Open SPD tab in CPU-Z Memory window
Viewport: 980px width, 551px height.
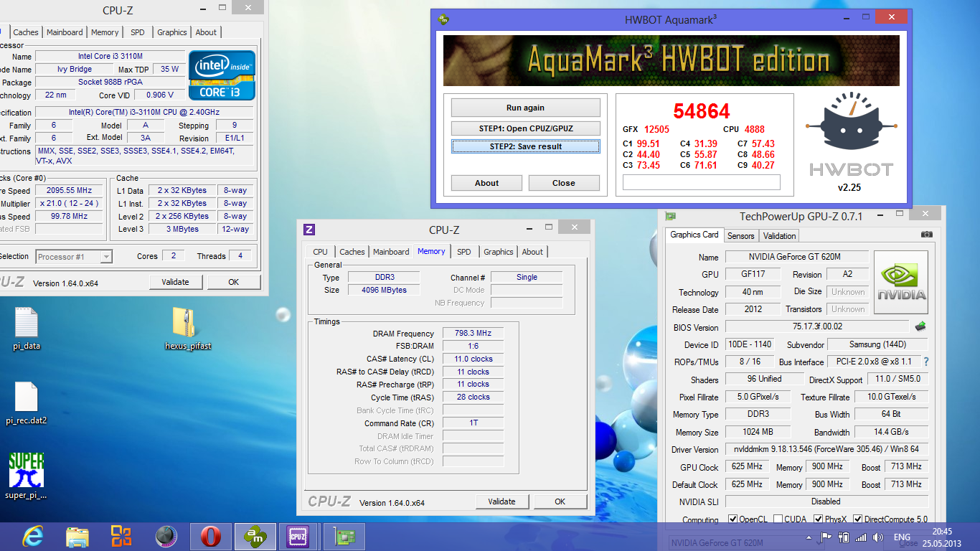[464, 252]
